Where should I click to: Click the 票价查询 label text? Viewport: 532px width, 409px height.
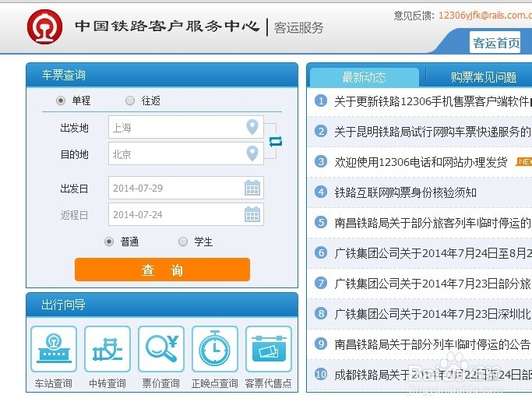click(161, 383)
